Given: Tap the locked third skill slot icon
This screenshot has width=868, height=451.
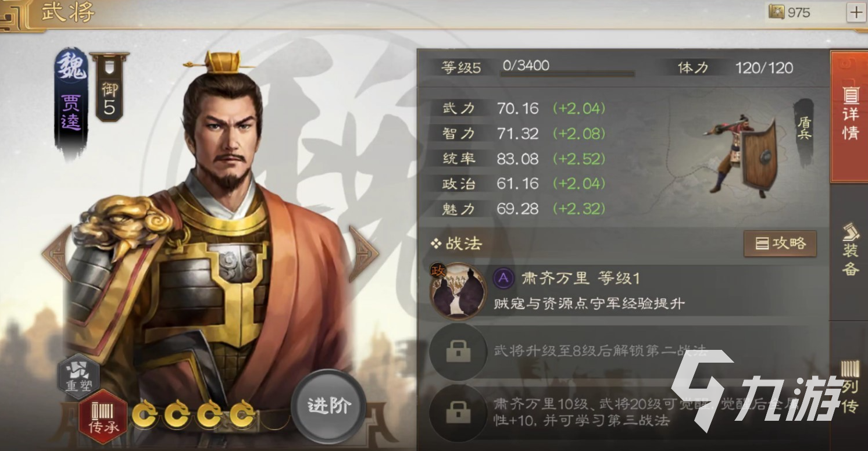Looking at the screenshot, I should pos(458,413).
